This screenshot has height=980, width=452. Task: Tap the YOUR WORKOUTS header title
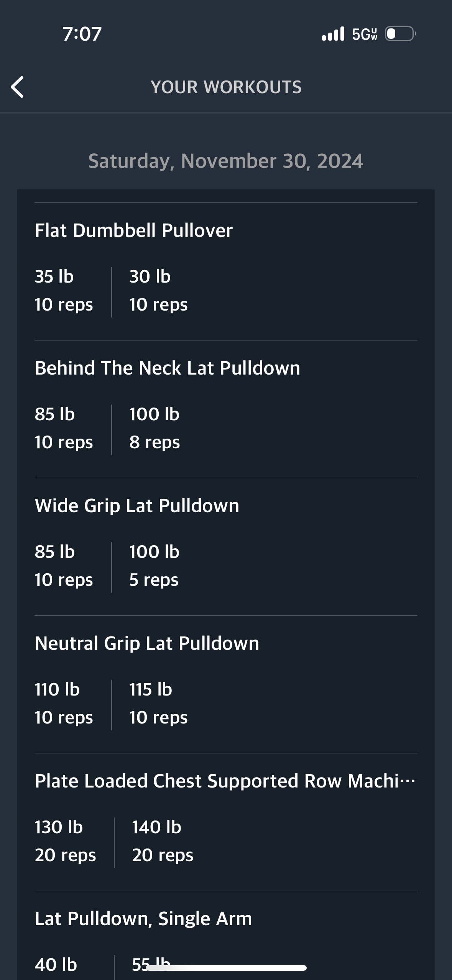pyautogui.click(x=226, y=87)
